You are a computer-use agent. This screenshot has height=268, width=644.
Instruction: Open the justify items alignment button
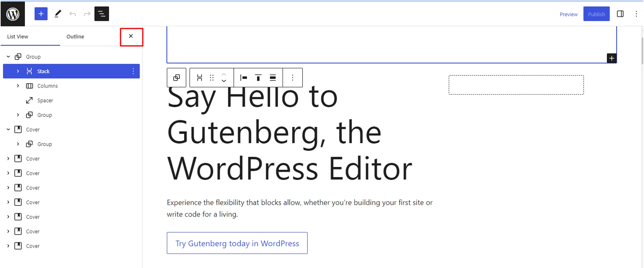click(243, 78)
